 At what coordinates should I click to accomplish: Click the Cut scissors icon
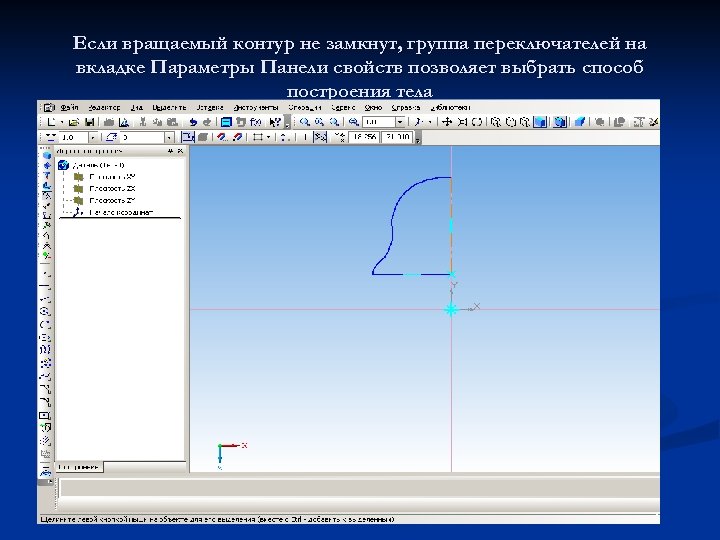tap(143, 122)
